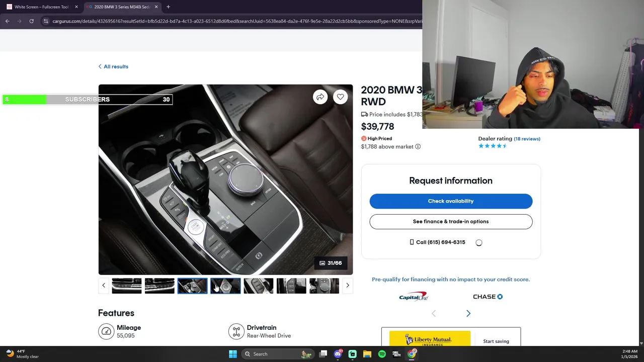Open a new browser tab
Screen dimensions: 644x362
pos(168,7)
